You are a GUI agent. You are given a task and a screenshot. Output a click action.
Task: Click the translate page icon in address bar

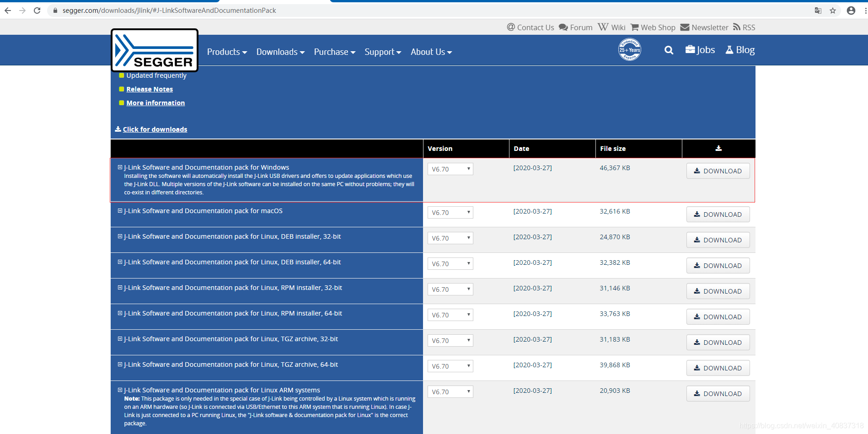tap(818, 11)
